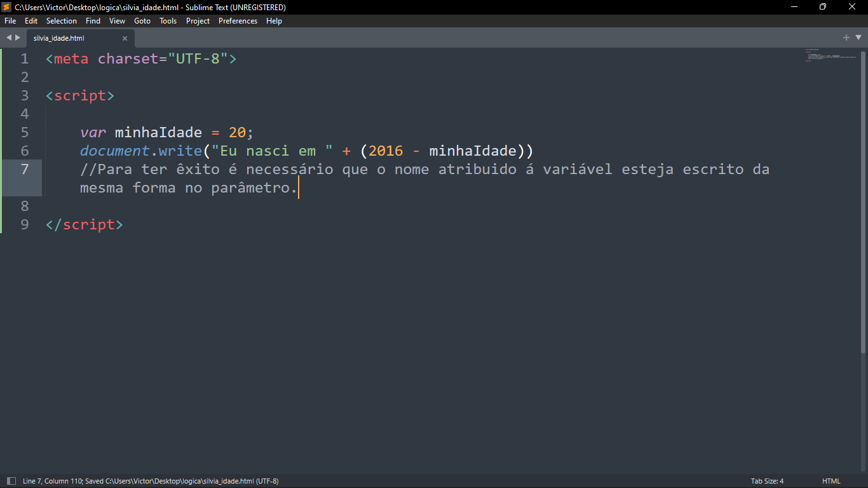
Task: Click line number 7 in gutter
Action: [25, 170]
